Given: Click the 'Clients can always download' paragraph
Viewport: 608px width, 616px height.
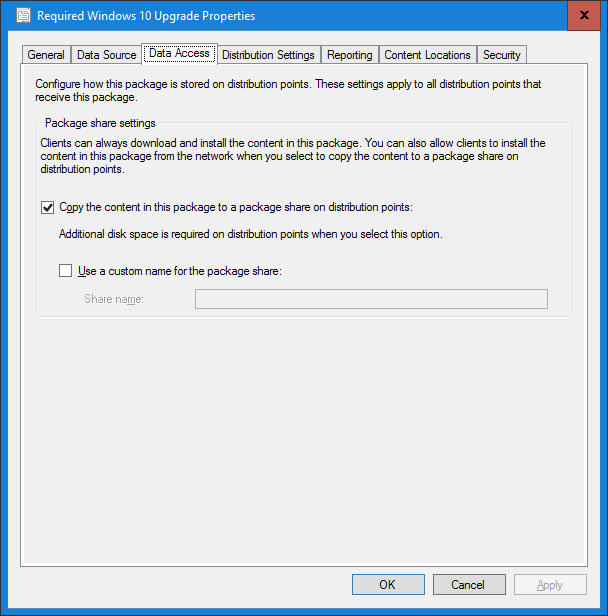Looking at the screenshot, I should point(293,156).
